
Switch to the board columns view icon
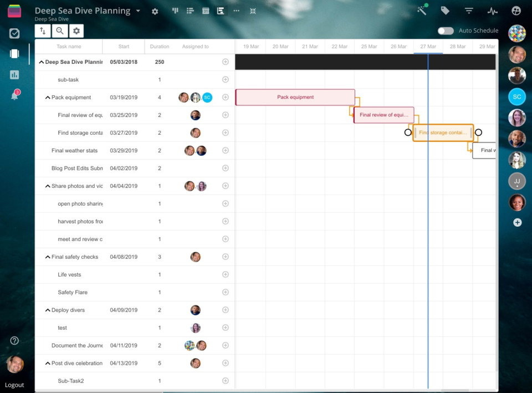pyautogui.click(x=175, y=11)
